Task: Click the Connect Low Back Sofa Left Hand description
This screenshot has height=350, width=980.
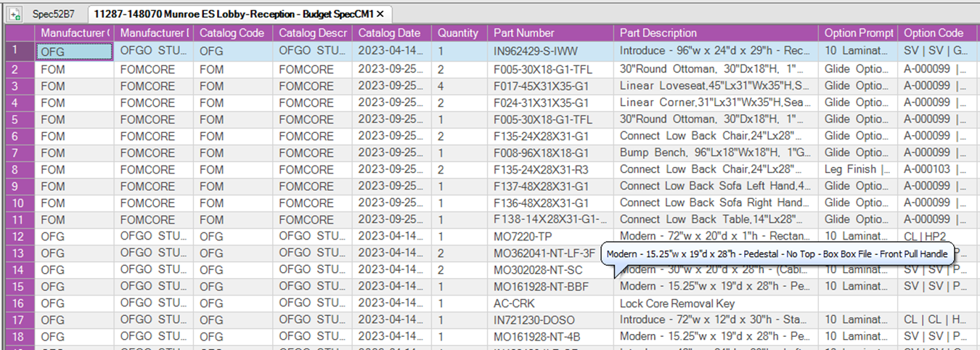Action: [x=716, y=186]
